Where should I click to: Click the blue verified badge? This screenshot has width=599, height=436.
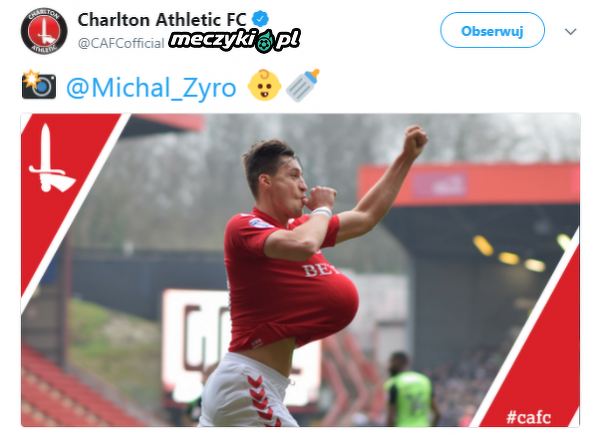click(x=260, y=19)
